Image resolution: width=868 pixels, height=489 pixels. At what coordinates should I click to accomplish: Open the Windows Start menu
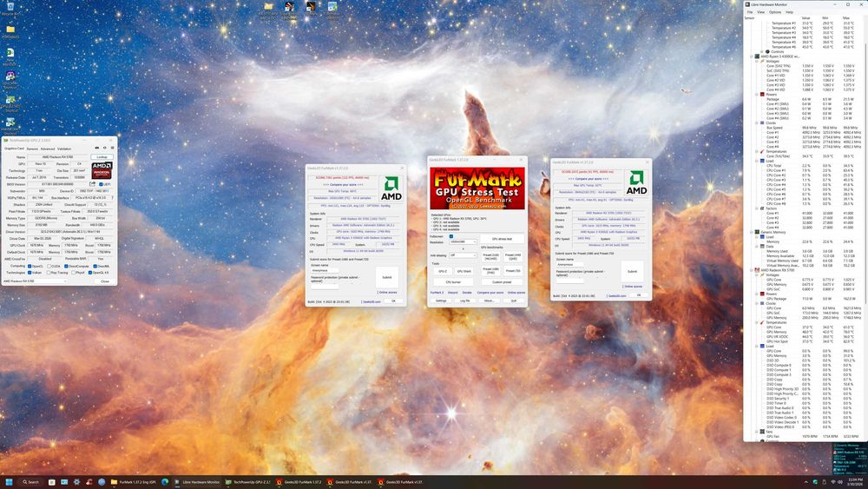pos(9,482)
